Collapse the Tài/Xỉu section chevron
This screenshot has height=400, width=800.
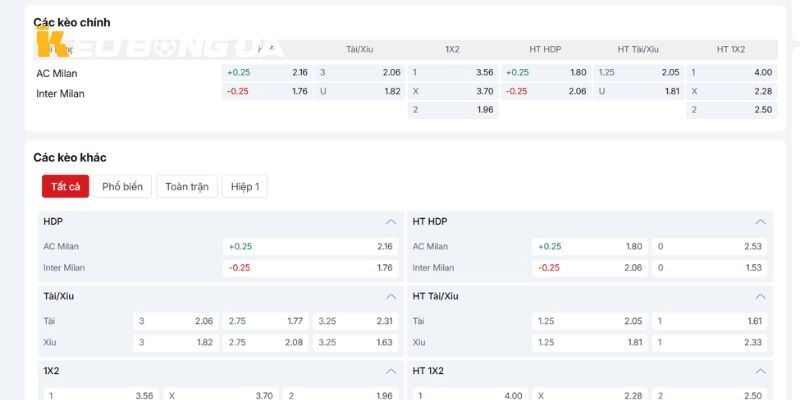(391, 296)
